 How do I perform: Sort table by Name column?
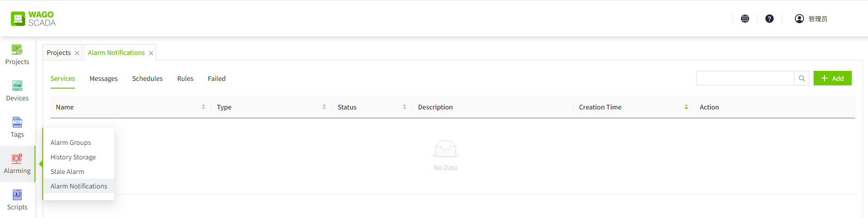click(x=203, y=107)
